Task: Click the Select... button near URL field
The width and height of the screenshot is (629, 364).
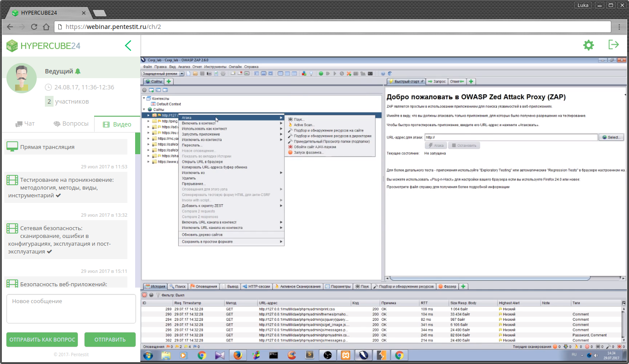Action: click(x=611, y=137)
